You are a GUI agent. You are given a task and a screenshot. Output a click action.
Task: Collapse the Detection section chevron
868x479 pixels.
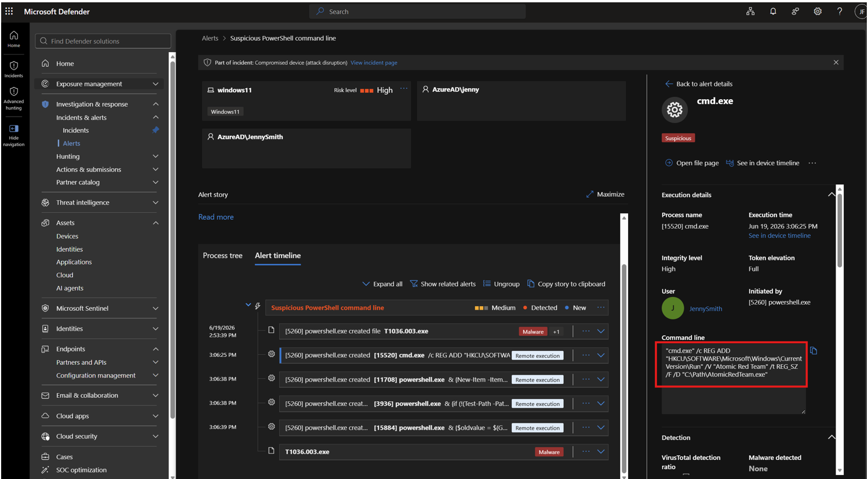click(x=831, y=437)
